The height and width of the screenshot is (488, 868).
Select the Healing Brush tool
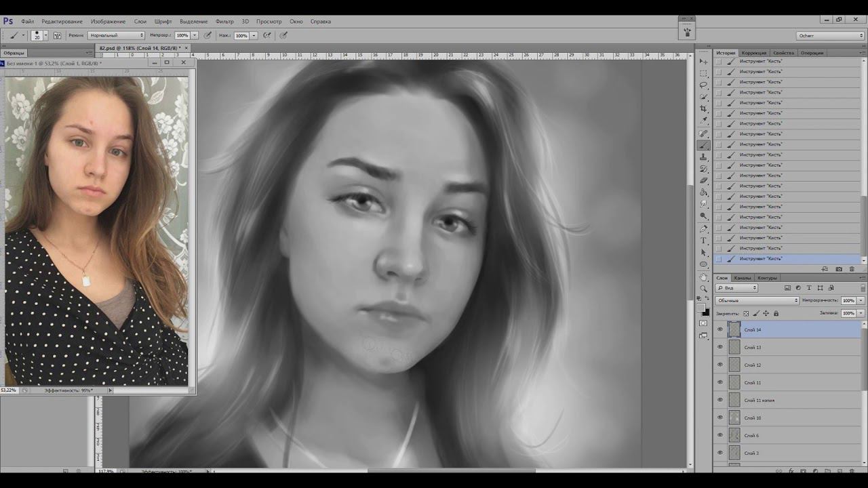pos(703,134)
